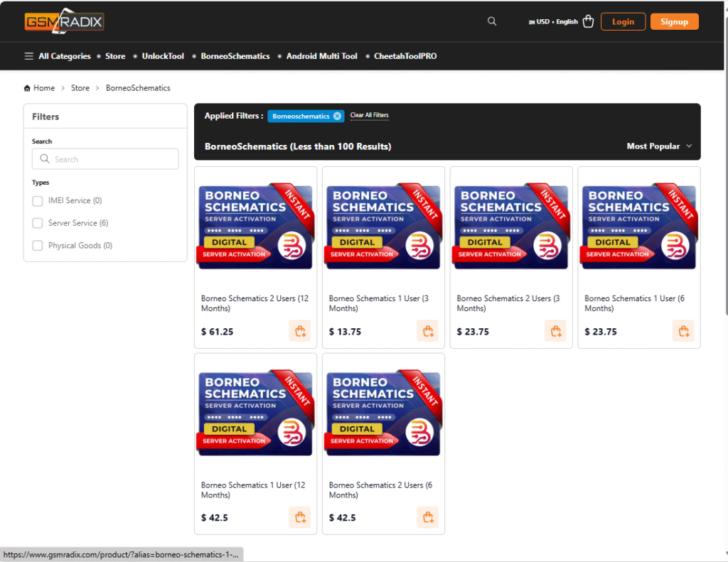
Task: Expand the All Categories menu
Action: click(x=58, y=56)
